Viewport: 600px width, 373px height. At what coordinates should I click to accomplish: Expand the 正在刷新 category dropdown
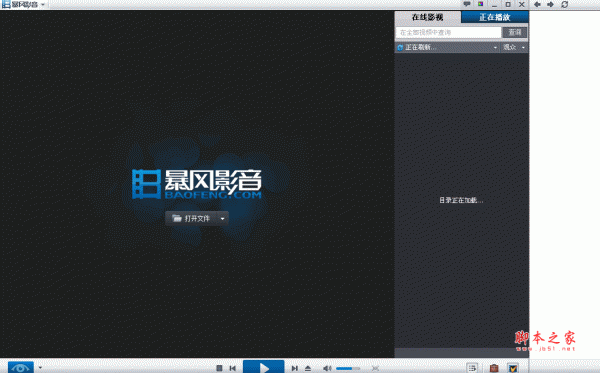point(495,47)
